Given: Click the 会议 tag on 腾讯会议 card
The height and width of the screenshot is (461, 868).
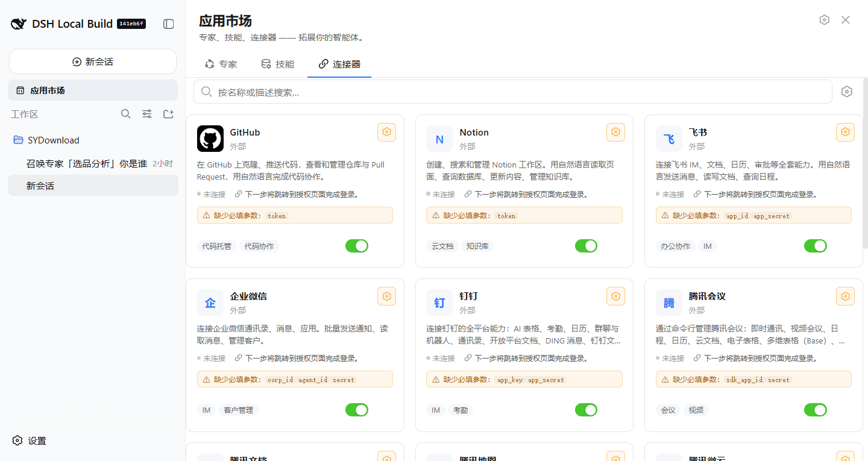Looking at the screenshot, I should point(668,410).
